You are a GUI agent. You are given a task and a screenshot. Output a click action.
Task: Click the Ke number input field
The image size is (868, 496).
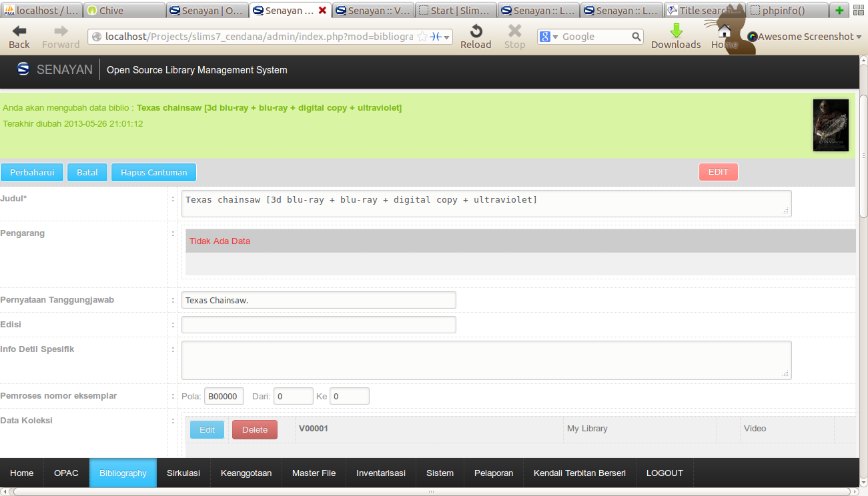tap(350, 396)
